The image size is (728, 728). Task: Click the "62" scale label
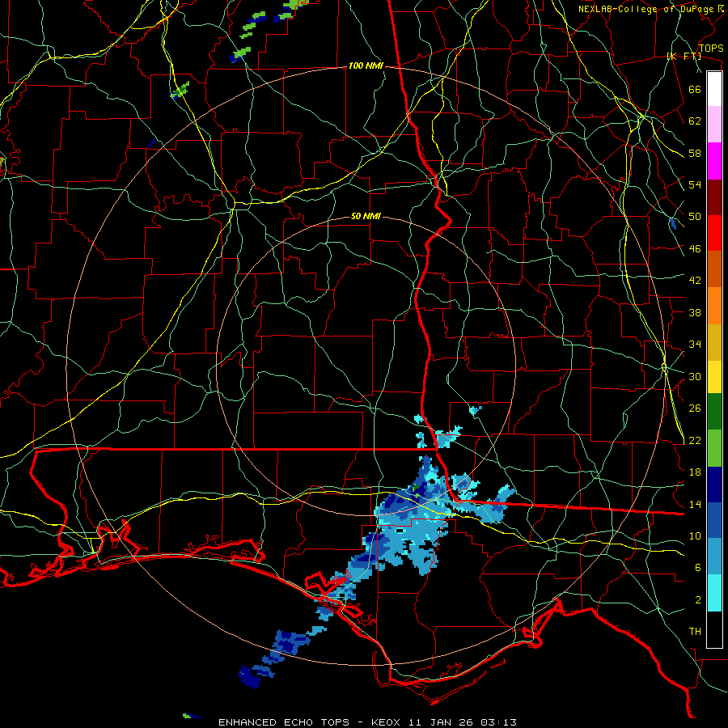pyautogui.click(x=695, y=121)
